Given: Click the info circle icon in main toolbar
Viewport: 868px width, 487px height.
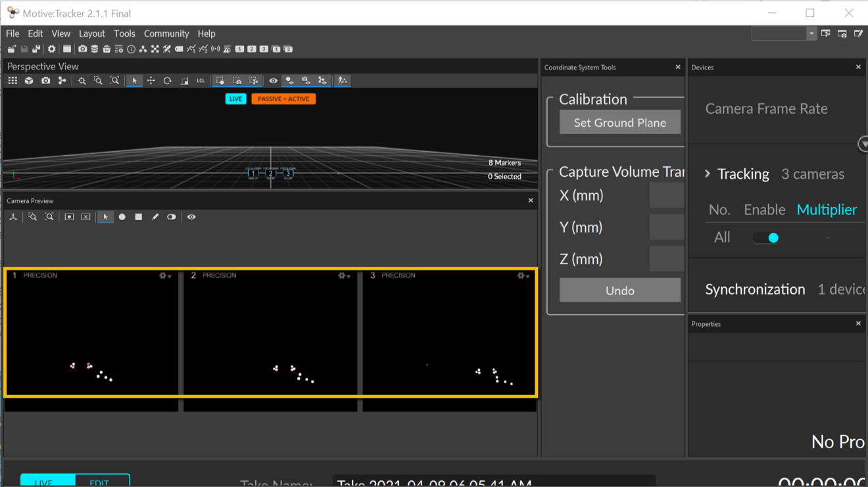Looking at the screenshot, I should 131,49.
